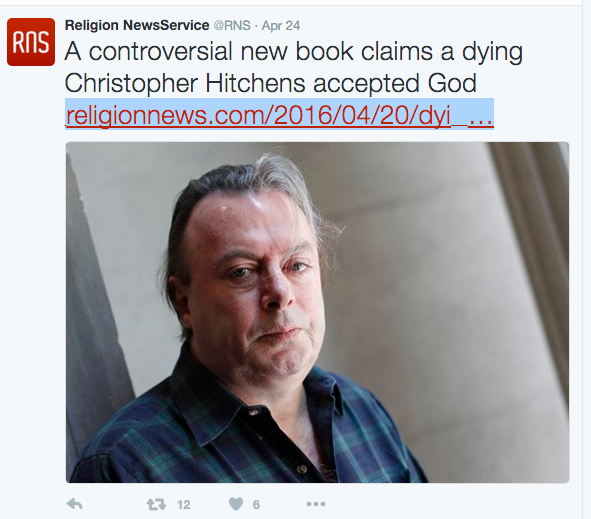Viewport: 591px width, 519px height.
Task: Click the text 'Christopher Hitchens accepted God'
Action: (x=271, y=83)
